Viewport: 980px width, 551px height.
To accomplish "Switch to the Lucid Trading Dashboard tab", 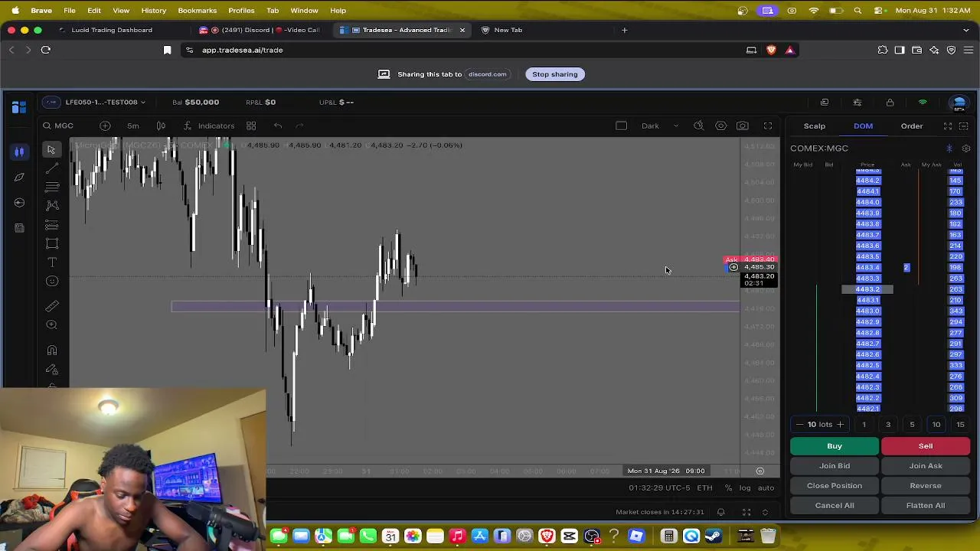I will (111, 30).
